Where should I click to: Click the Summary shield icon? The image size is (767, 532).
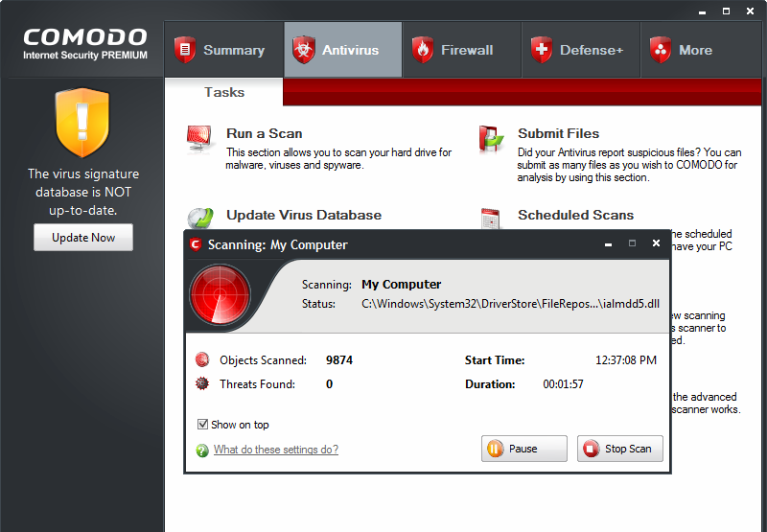pos(185,50)
